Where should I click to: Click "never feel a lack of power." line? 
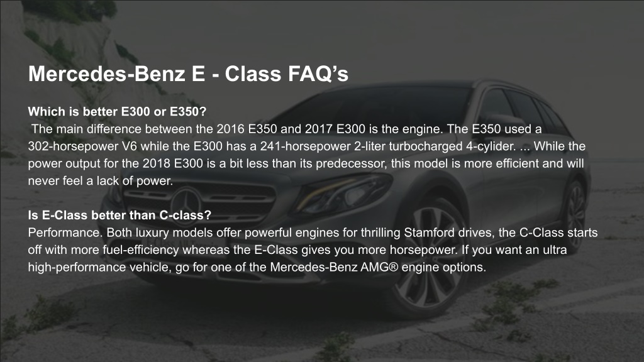tap(101, 181)
